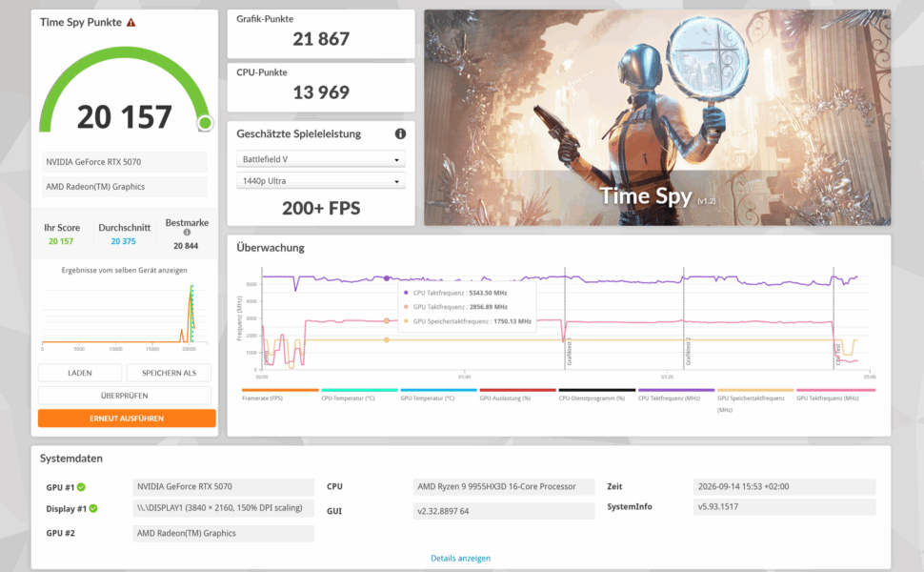Click the 200+ FPS estimate
The image size is (924, 572).
pos(321,208)
